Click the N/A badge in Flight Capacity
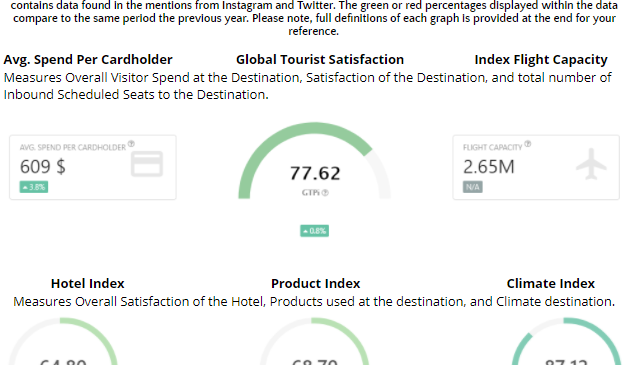This screenshot has width=630, height=365. (472, 187)
